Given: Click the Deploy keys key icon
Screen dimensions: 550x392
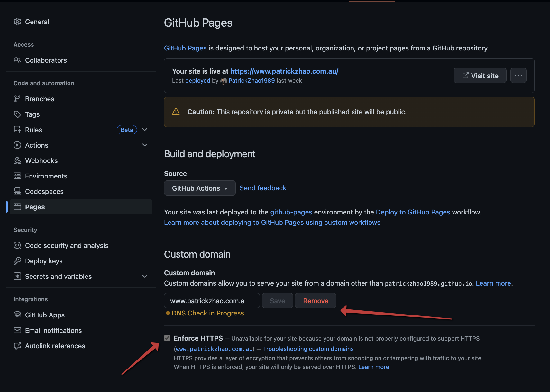Looking at the screenshot, I should point(17,261).
